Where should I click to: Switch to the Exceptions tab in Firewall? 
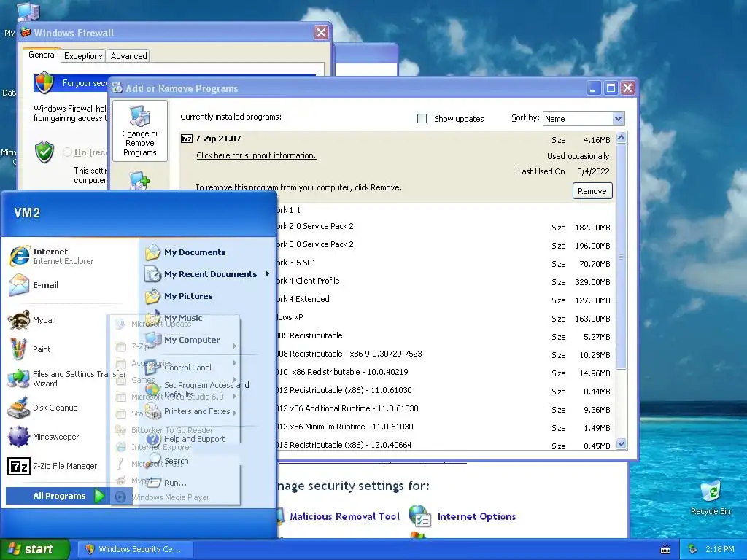(83, 56)
